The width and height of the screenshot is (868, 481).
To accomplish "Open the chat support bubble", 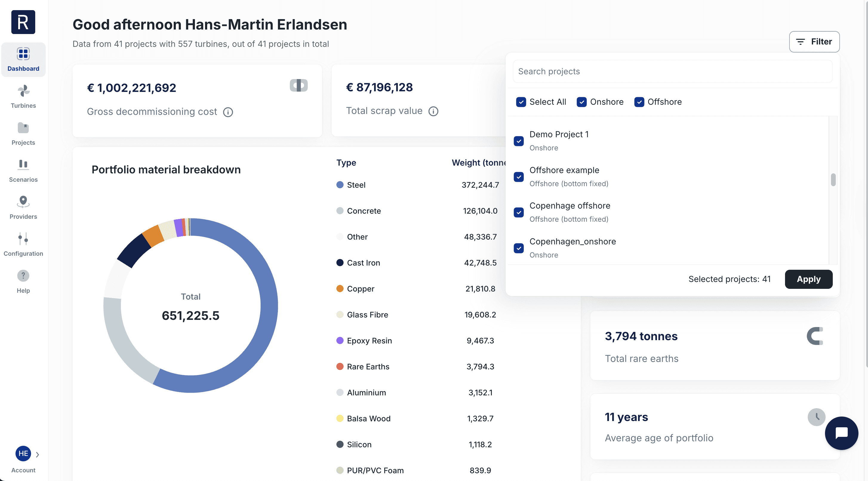I will [841, 433].
